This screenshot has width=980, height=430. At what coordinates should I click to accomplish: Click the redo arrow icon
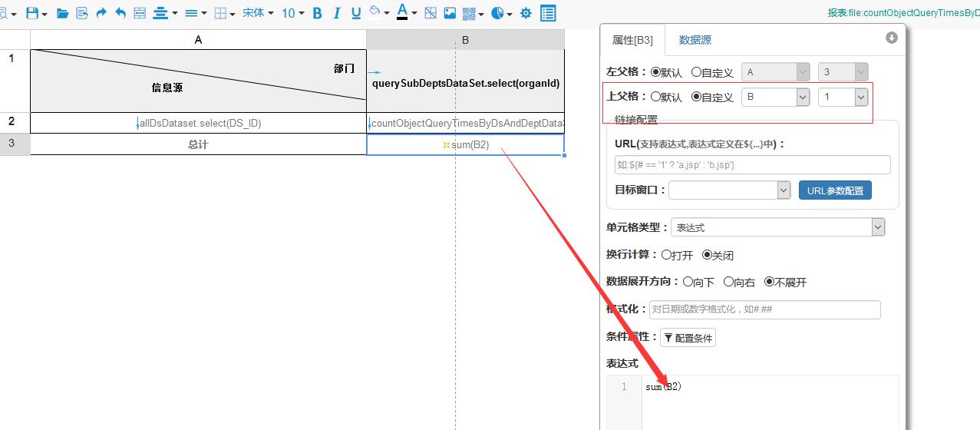(x=101, y=13)
